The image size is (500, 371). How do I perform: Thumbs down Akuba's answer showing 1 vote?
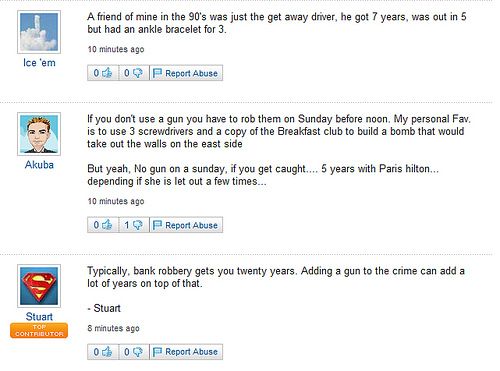[134, 225]
